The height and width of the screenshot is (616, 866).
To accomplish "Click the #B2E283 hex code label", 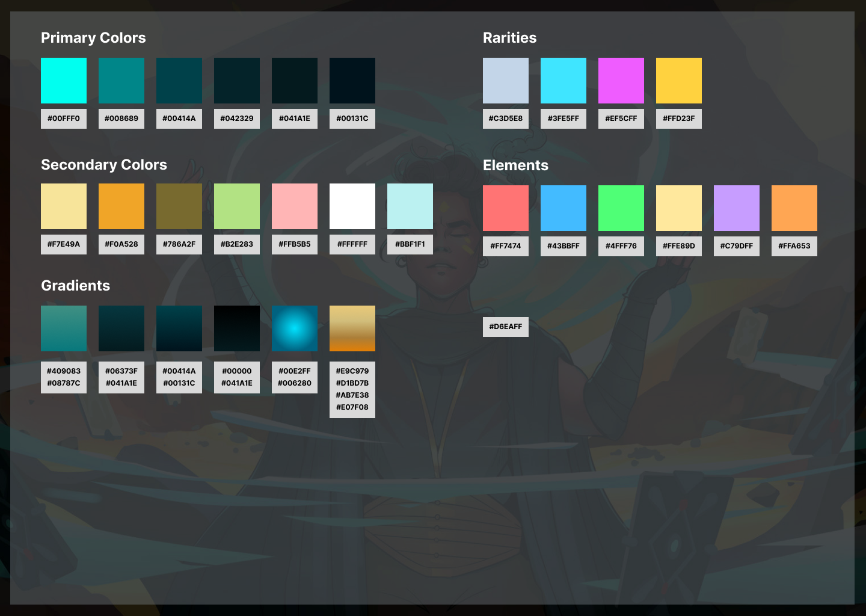I will click(237, 244).
